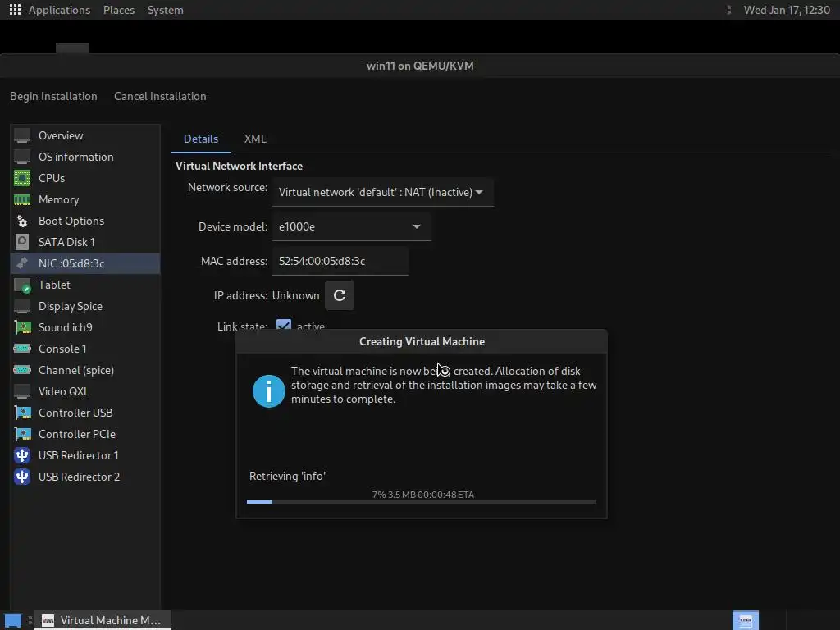Image resolution: width=840 pixels, height=630 pixels.
Task: Click the info icon in Creating dialog
Action: click(x=269, y=390)
